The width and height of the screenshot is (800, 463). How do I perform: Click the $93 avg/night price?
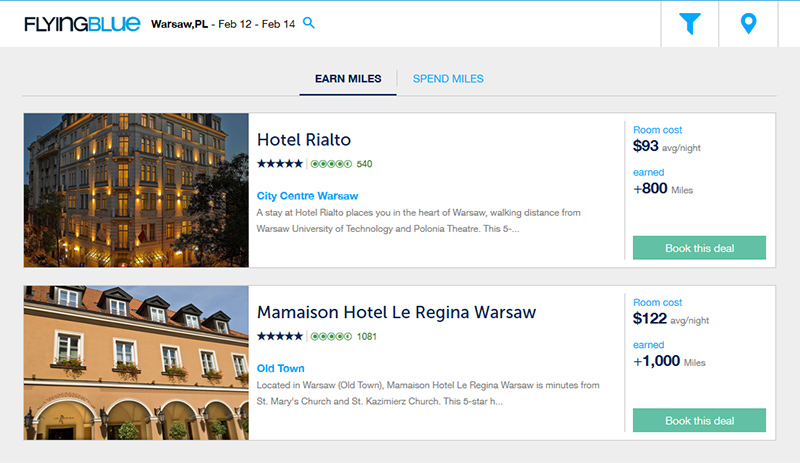666,147
